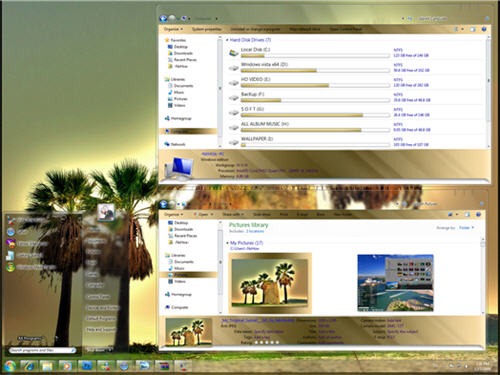Click Uninstall or change a program

[255, 29]
